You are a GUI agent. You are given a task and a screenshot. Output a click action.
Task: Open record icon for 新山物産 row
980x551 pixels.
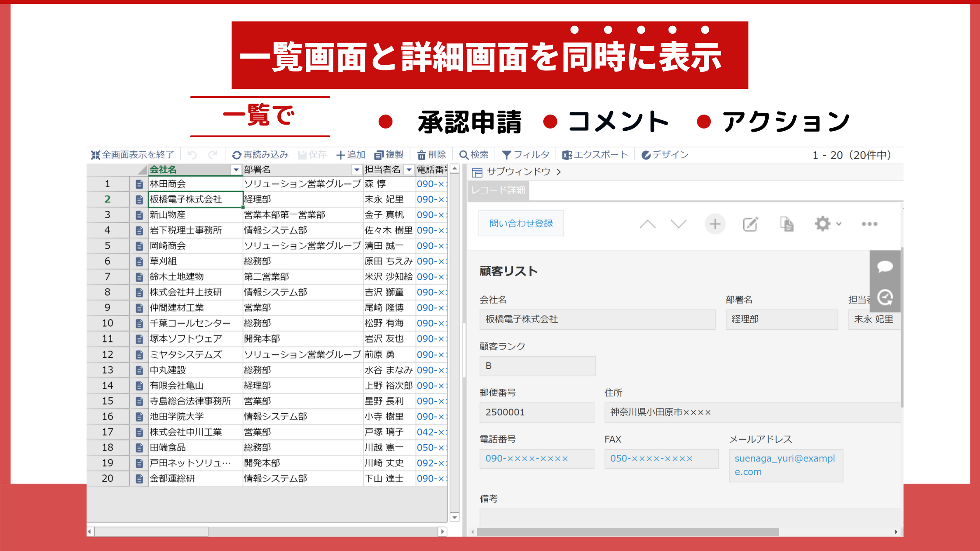tap(139, 215)
